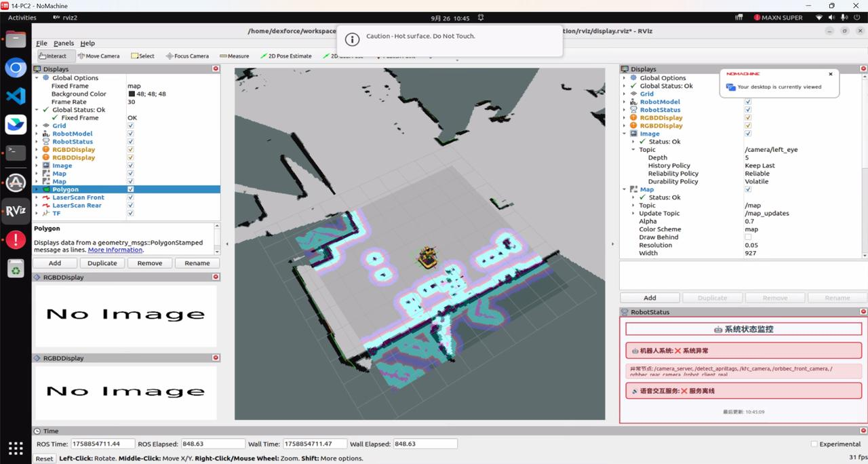Expand LaserScan Rear display properties

(37, 206)
